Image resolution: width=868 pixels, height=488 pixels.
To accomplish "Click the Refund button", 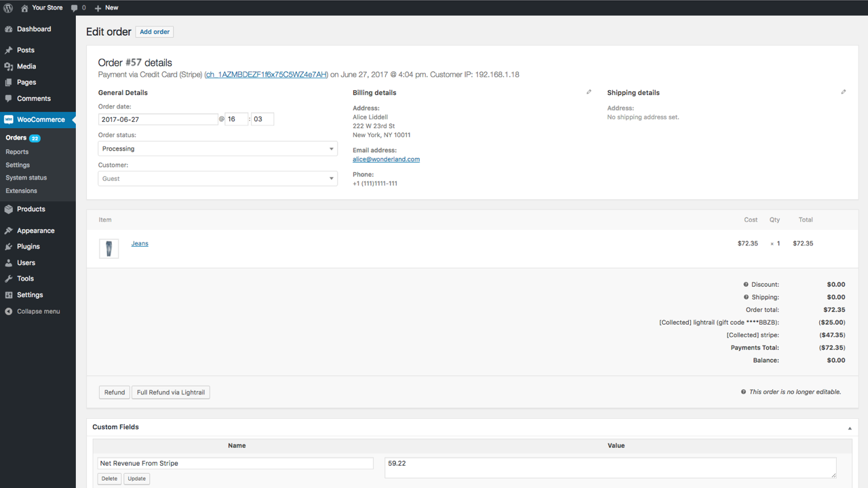I will pos(115,392).
